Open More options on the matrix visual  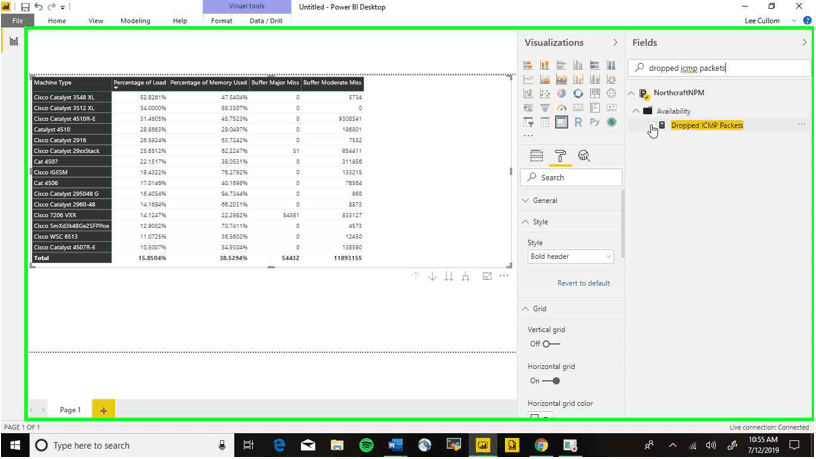pos(504,276)
